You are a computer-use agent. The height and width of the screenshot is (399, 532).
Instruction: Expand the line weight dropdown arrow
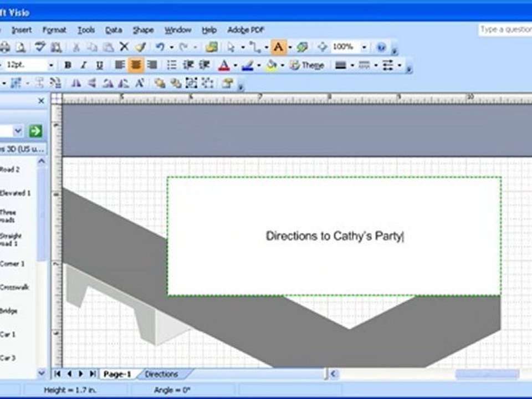tap(352, 65)
